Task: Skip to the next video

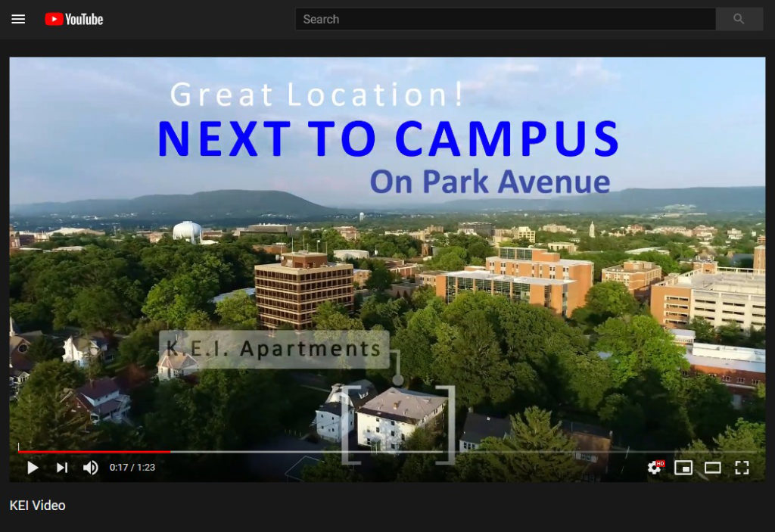Action: pos(62,468)
